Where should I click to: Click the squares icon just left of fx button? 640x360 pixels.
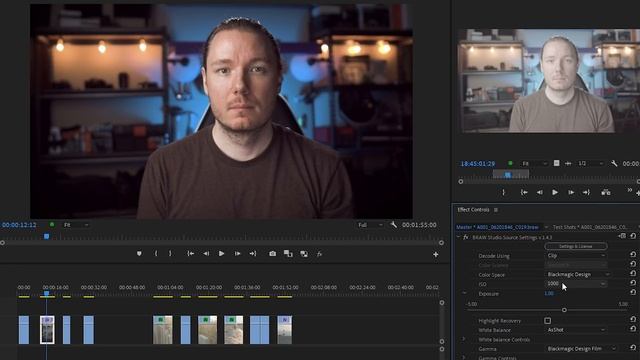[x=304, y=254]
